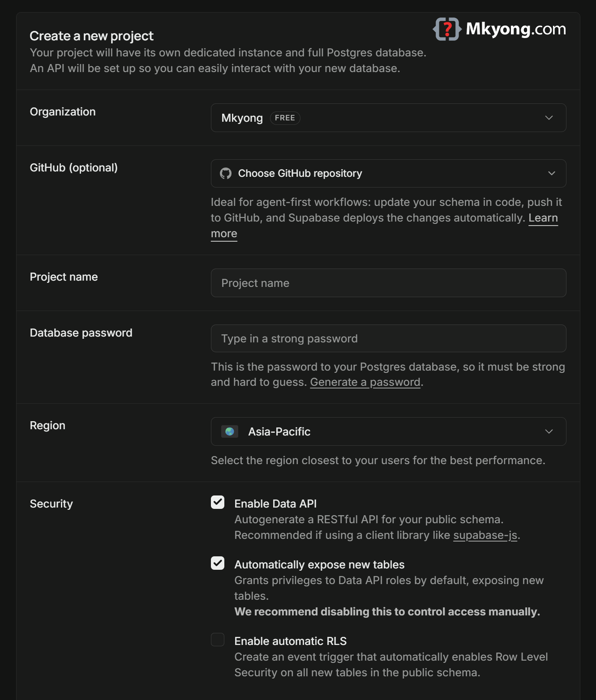The height and width of the screenshot is (700, 596).
Task: Focus the Database password input field
Action: tap(388, 338)
